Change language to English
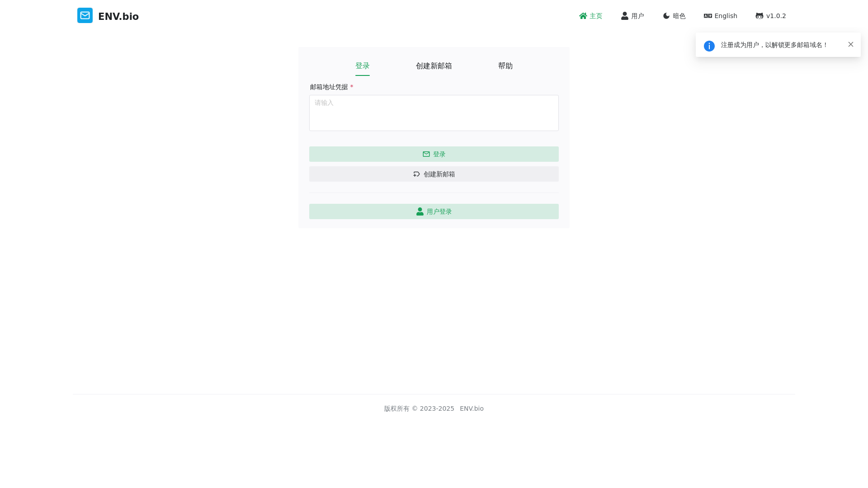Screen dimensions: 868x488 [x=721, y=16]
